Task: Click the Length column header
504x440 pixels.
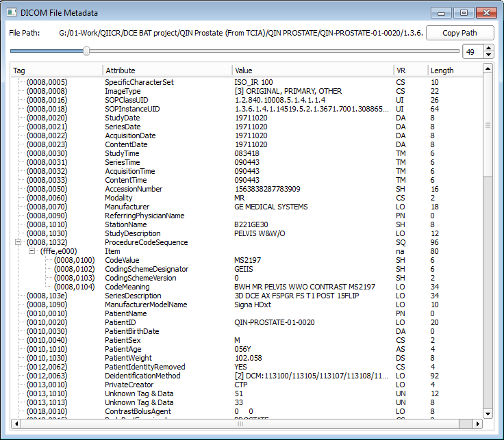Action: pos(452,70)
